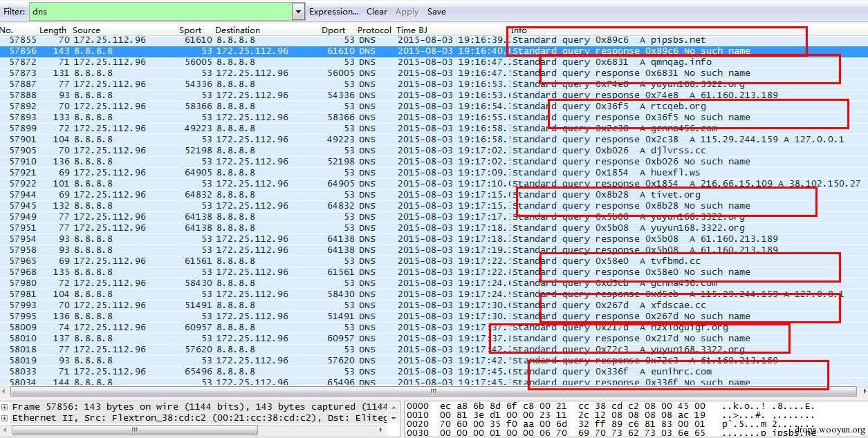
Task: Click the Protocol column header
Action: coord(374,30)
